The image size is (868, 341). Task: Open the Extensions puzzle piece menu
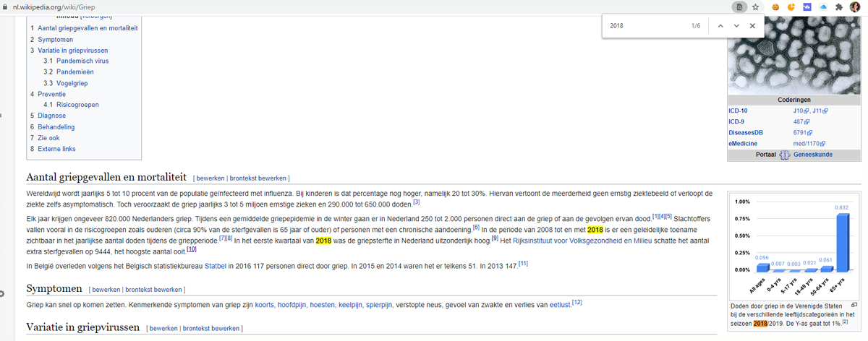click(838, 7)
